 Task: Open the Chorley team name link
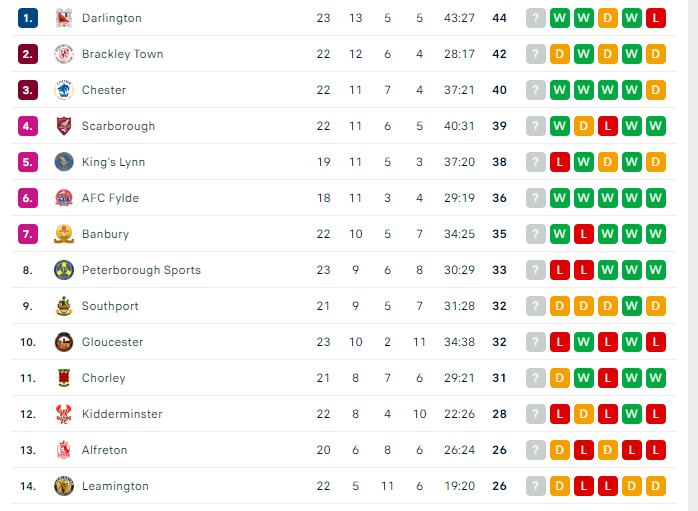104,378
